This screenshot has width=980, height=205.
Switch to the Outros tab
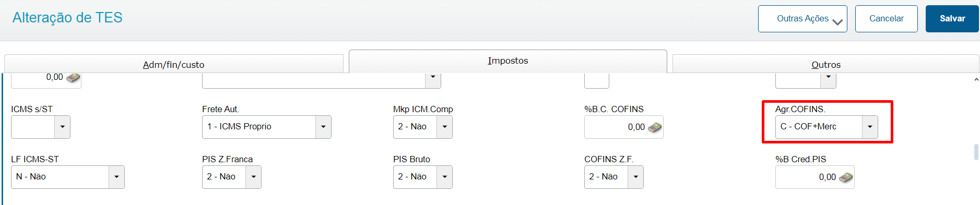tap(826, 64)
